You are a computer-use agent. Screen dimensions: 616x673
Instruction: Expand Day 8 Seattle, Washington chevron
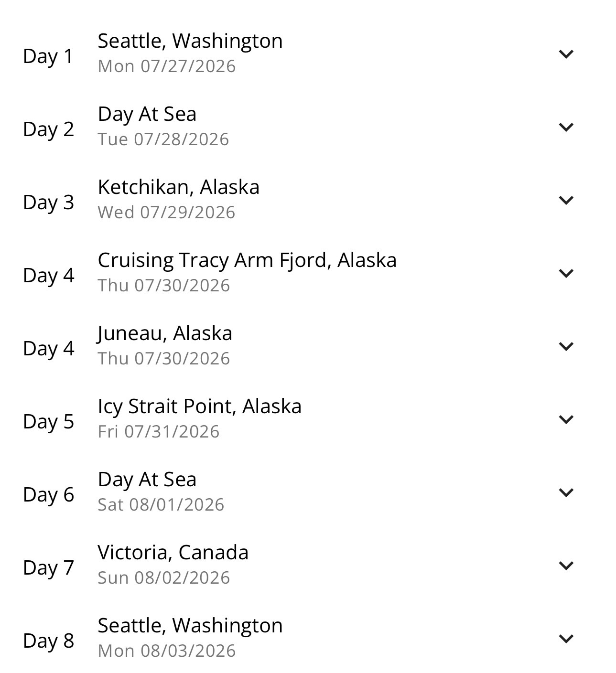coord(566,639)
